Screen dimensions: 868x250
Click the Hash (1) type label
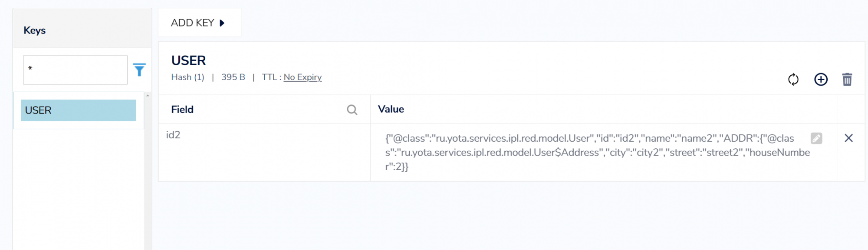tap(187, 77)
